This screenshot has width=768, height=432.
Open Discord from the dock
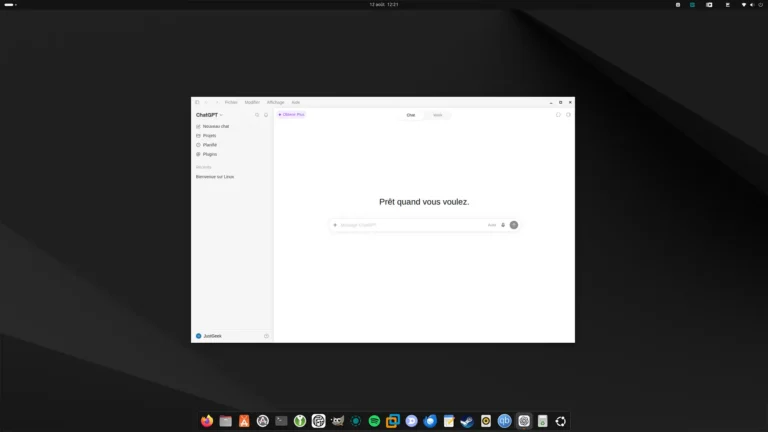(x=411, y=421)
